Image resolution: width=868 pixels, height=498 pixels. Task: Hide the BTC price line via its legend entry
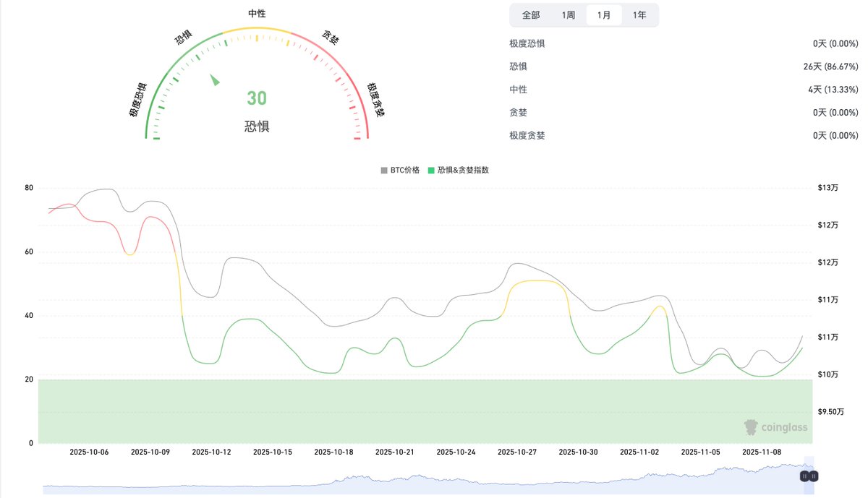[x=399, y=171]
